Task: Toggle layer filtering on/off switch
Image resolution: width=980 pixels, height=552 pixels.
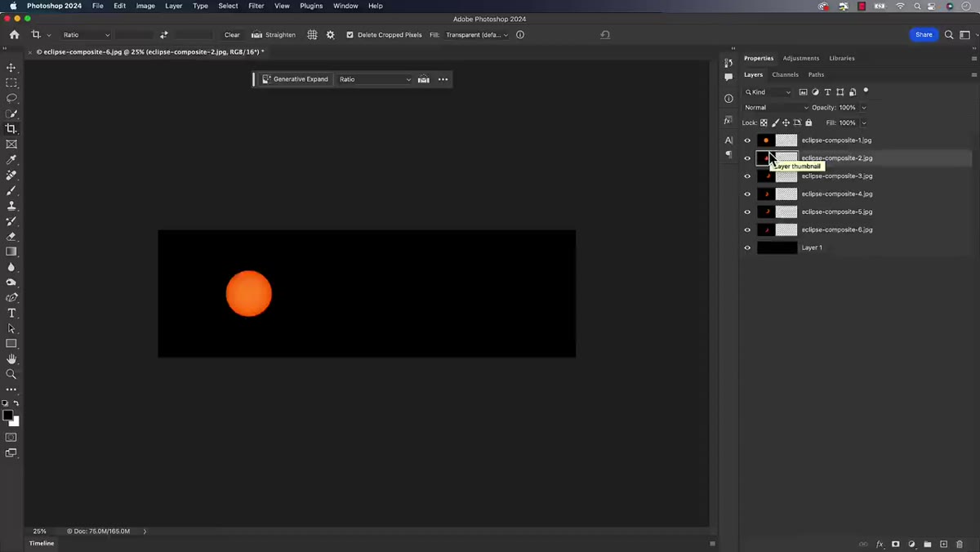Action: pos(866,91)
